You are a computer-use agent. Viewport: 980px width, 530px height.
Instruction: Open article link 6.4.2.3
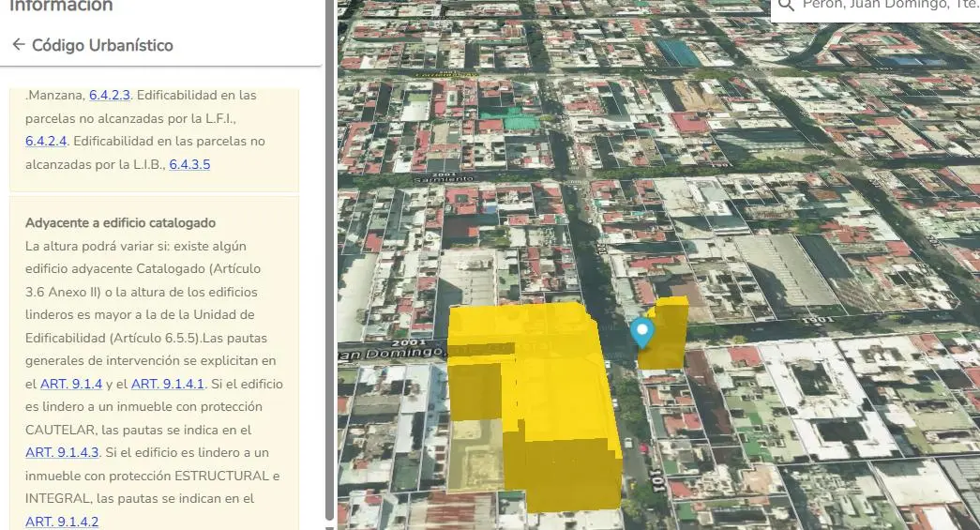tap(110, 95)
